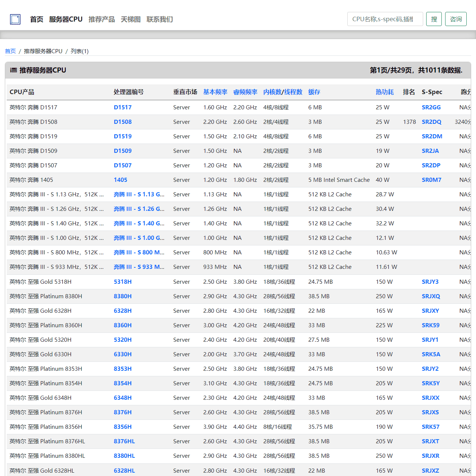The width and height of the screenshot is (476, 476).
Task: Open 奔腾 III - S 1.40 G... link
Action: click(139, 223)
